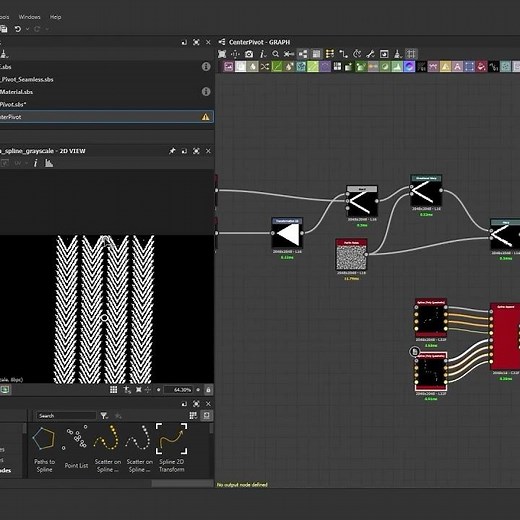Open the yellow connections list dropdown in the graph toolbar
Screen dimensions: 520x520
tap(330, 54)
